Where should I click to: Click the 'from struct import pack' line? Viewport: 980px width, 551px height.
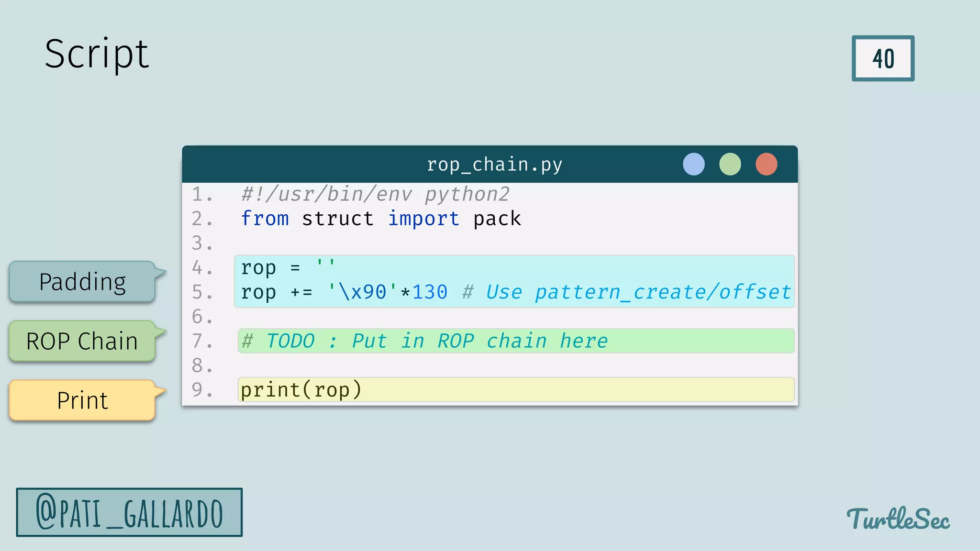tap(381, 219)
